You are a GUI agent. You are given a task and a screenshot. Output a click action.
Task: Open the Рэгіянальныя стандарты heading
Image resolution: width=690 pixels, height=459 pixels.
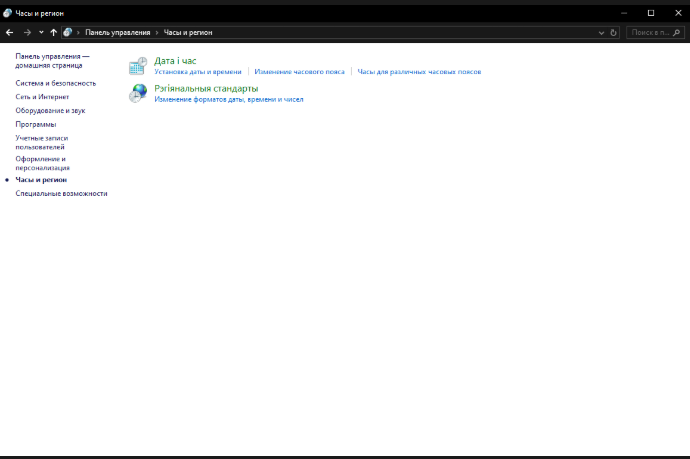(x=206, y=88)
